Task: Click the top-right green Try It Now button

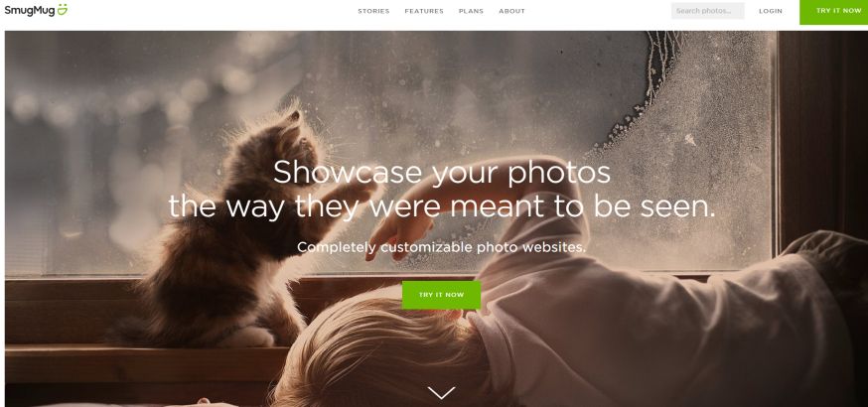Action: 833,12
